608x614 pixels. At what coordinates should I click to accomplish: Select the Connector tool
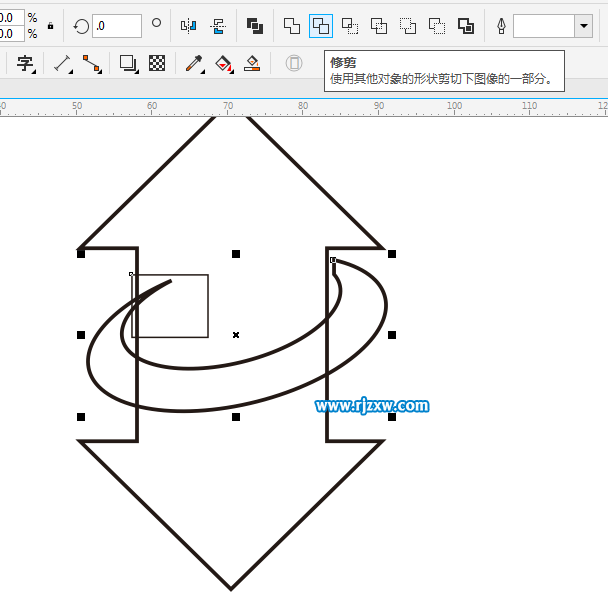92,64
